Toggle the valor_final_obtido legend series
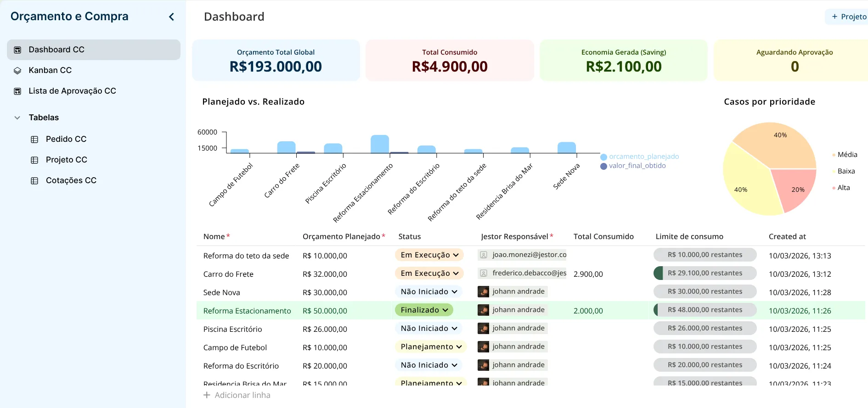The image size is (868, 408). (x=633, y=166)
